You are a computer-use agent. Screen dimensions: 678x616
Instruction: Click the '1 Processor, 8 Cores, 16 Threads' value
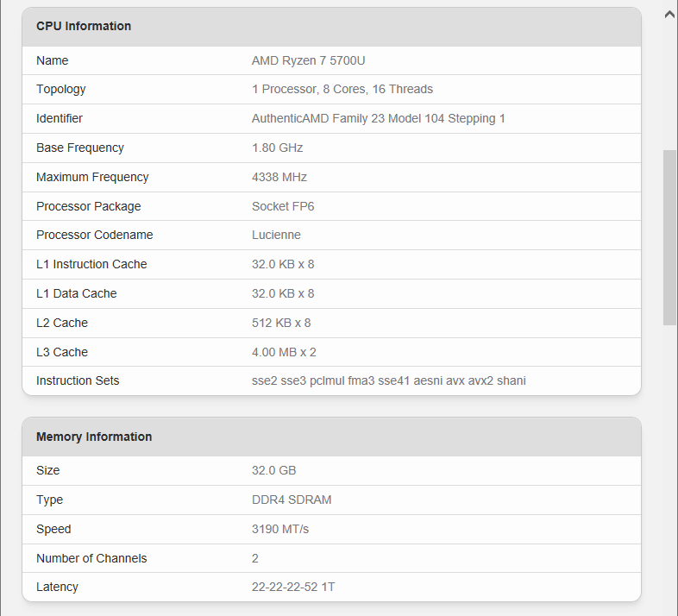coord(342,89)
